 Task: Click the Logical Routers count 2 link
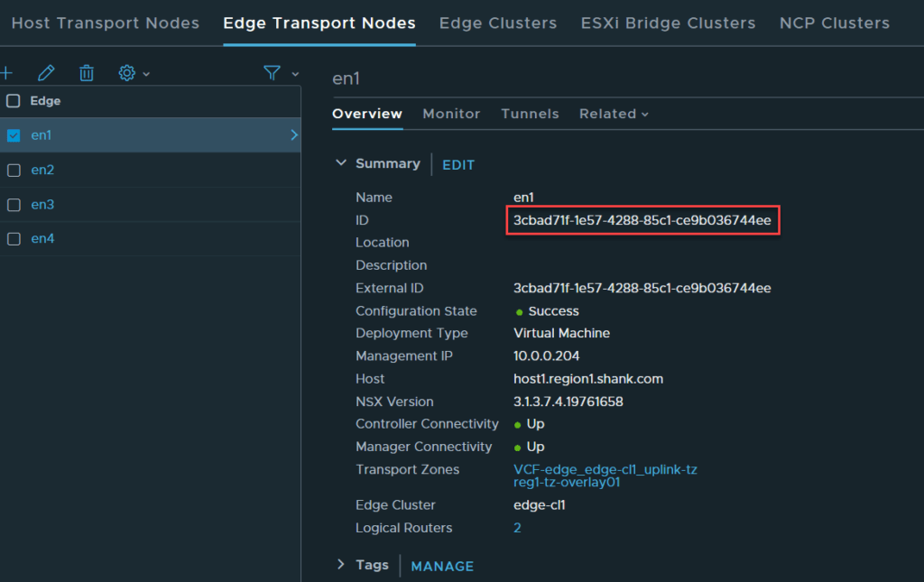pos(517,528)
